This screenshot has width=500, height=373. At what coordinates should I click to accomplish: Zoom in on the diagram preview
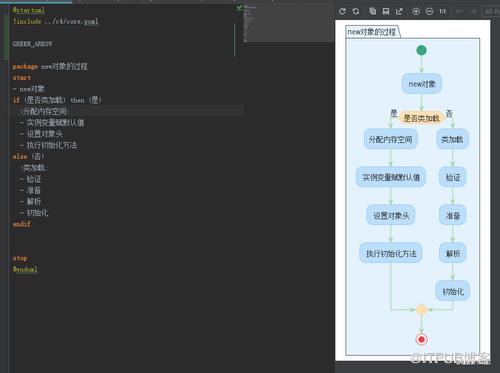[x=416, y=11]
